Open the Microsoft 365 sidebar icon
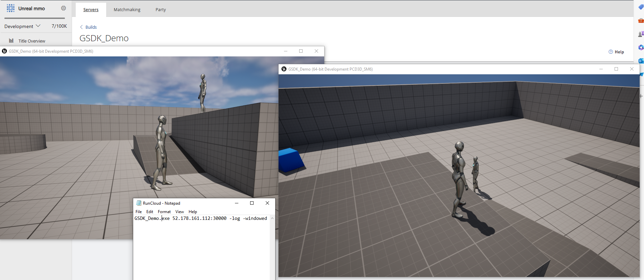The height and width of the screenshot is (280, 644). click(x=641, y=47)
